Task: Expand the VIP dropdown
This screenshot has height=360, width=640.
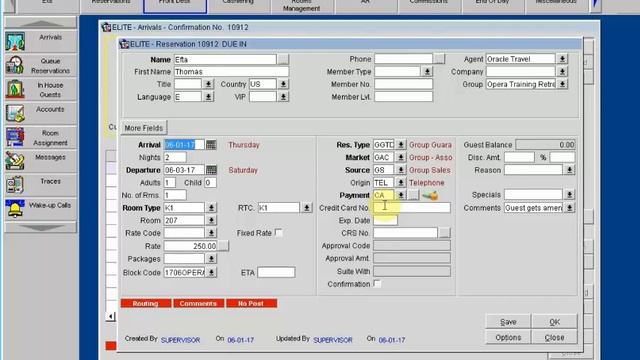Action: 283,97
